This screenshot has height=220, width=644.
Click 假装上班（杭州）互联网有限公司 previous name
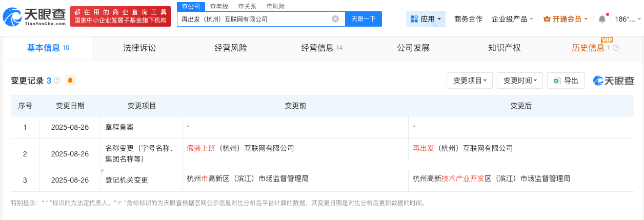click(x=240, y=148)
